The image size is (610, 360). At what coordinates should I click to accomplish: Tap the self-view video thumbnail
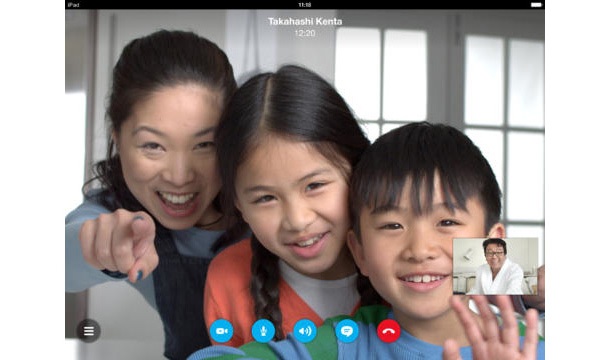pyautogui.click(x=496, y=266)
